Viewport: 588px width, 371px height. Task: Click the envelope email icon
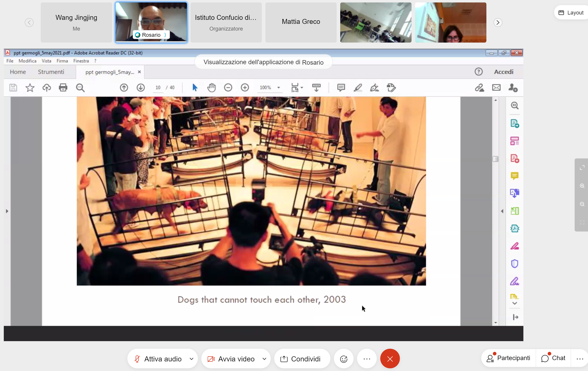tap(496, 87)
